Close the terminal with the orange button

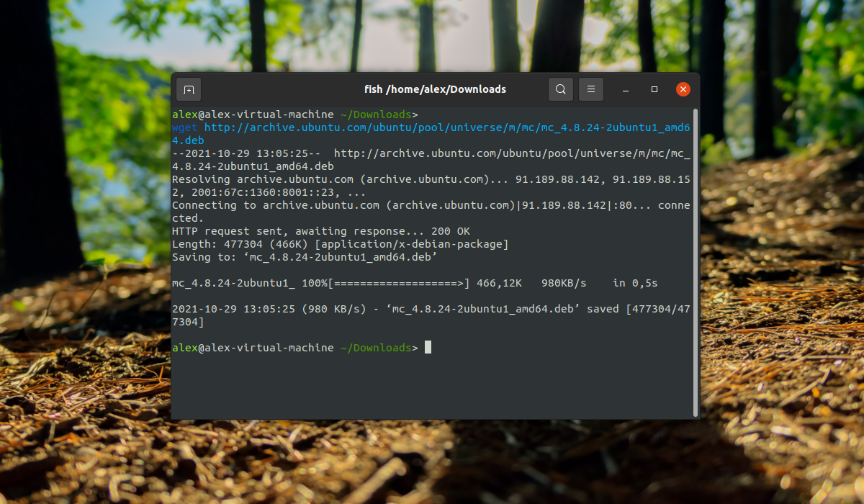click(x=683, y=89)
